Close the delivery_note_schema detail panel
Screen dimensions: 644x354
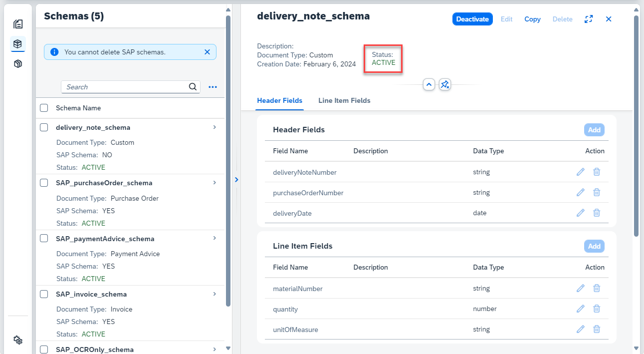pyautogui.click(x=609, y=19)
